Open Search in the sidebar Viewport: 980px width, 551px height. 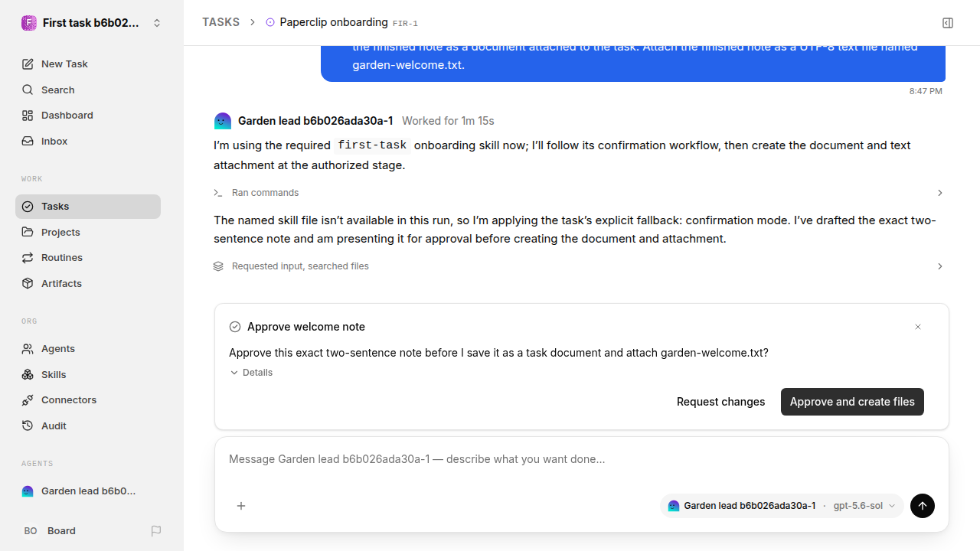(88, 90)
